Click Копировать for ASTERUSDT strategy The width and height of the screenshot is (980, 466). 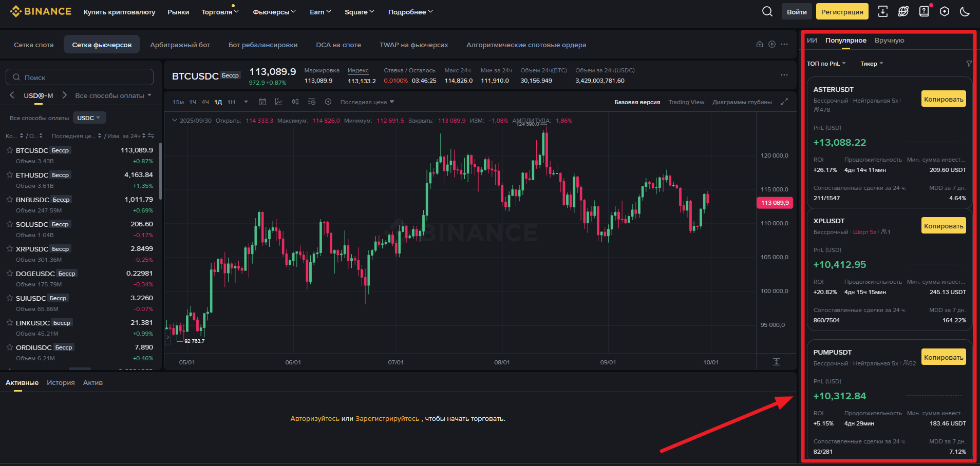coord(943,99)
